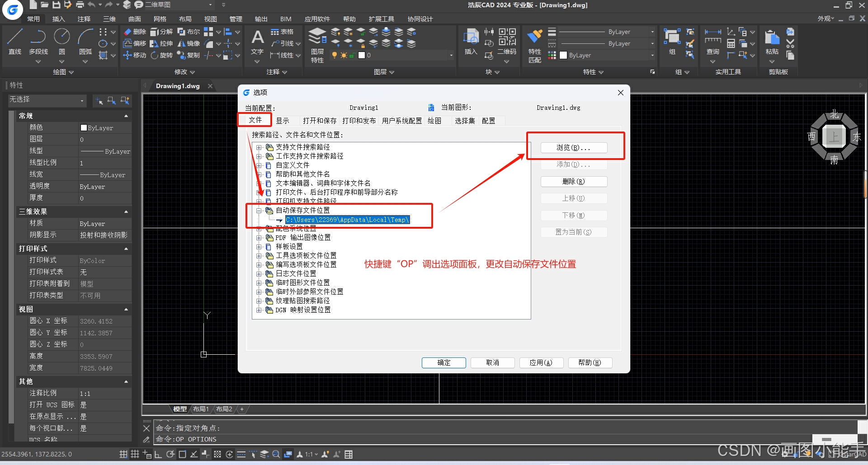Click the 二维码 QR code tool
The height and width of the screenshot is (465, 868).
(507, 42)
